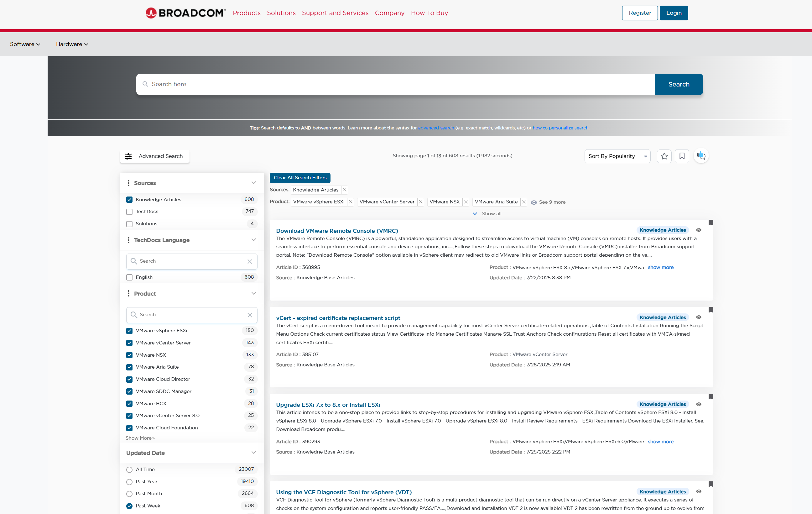812x514 pixels.
Task: Expand Show all product filters
Action: pyautogui.click(x=487, y=213)
